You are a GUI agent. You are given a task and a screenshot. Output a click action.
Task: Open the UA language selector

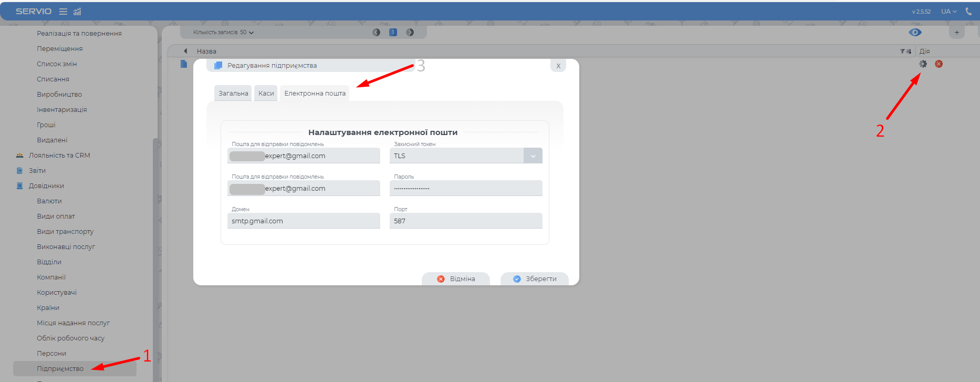(948, 12)
